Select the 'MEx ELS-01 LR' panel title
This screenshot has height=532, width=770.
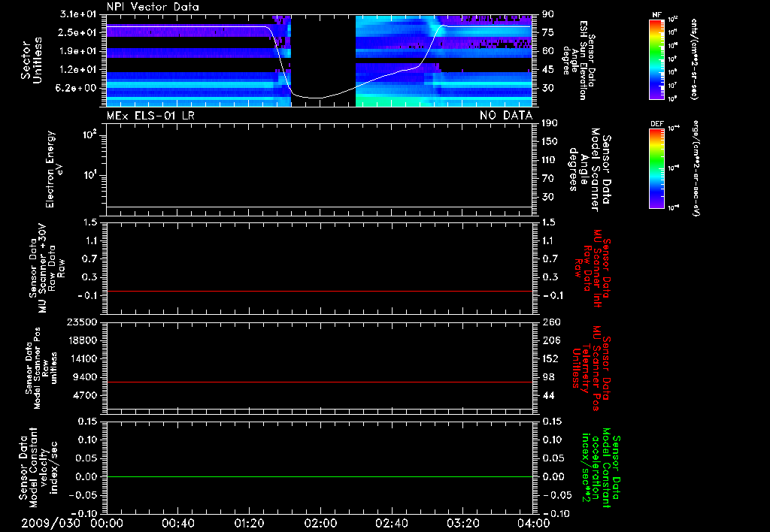[x=150, y=116]
